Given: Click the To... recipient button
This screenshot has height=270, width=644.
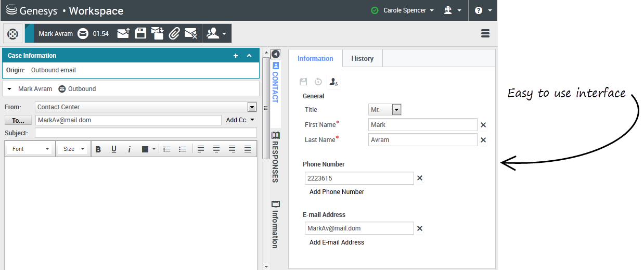Looking at the screenshot, I should click(x=18, y=120).
